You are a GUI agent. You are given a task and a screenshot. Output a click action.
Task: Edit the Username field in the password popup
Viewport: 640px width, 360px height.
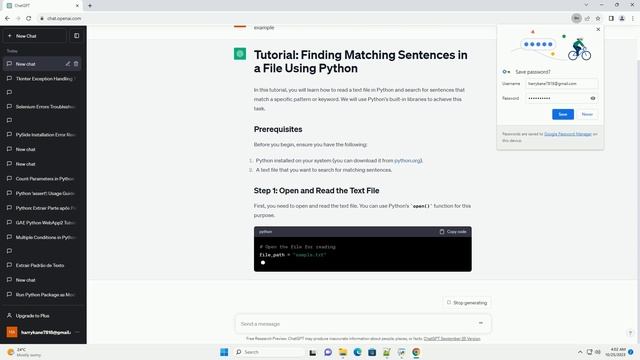click(x=562, y=84)
